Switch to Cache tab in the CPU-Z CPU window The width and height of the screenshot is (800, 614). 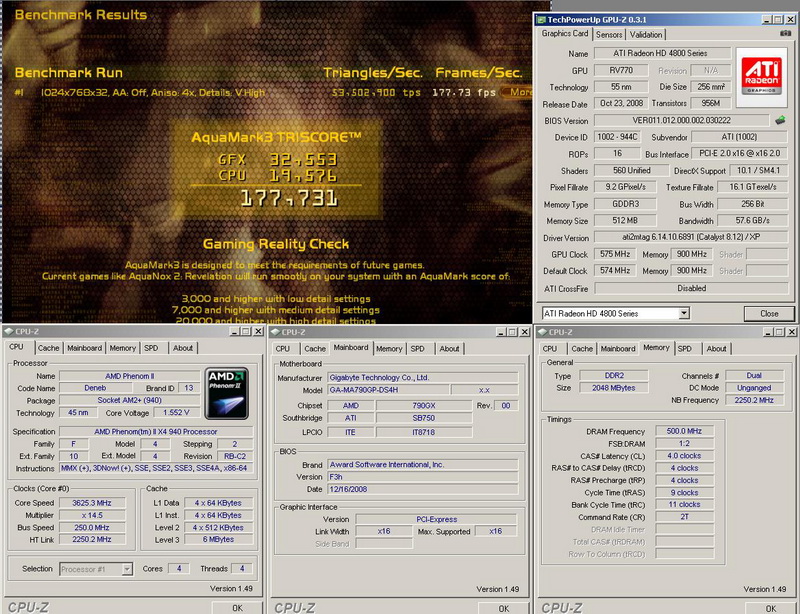[x=48, y=348]
